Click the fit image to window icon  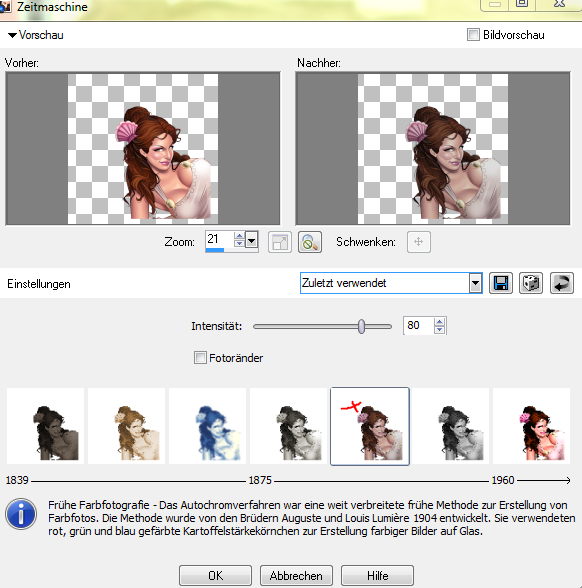point(280,242)
